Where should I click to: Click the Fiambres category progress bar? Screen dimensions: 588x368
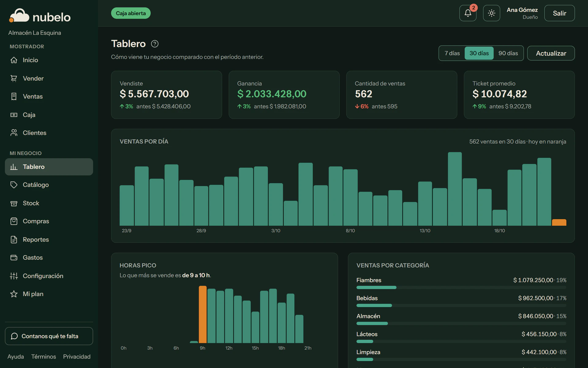click(461, 287)
